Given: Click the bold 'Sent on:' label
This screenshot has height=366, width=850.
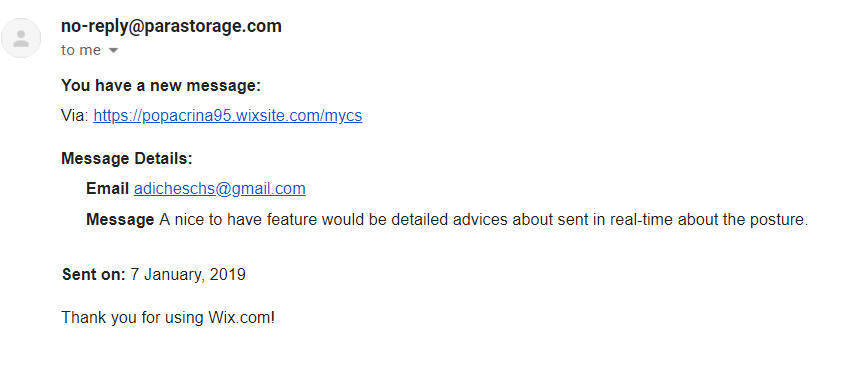Looking at the screenshot, I should (x=94, y=274).
